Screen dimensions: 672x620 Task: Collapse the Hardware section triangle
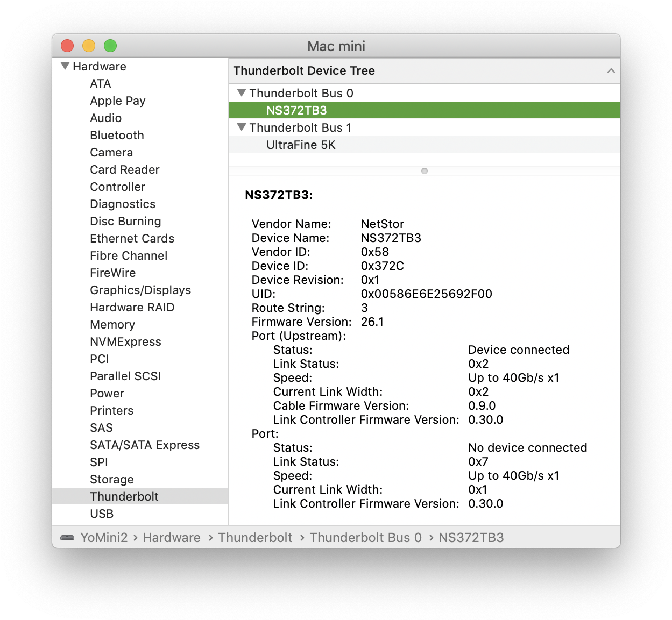[x=65, y=66]
